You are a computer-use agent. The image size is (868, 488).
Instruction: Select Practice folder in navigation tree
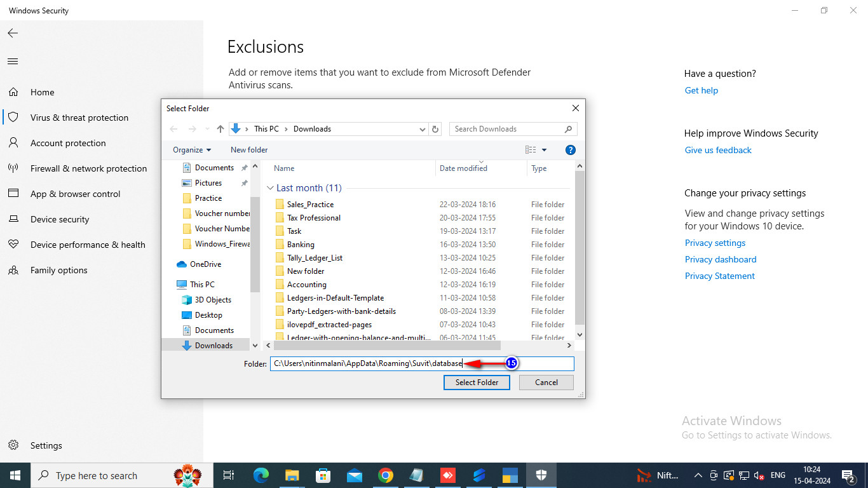(208, 198)
